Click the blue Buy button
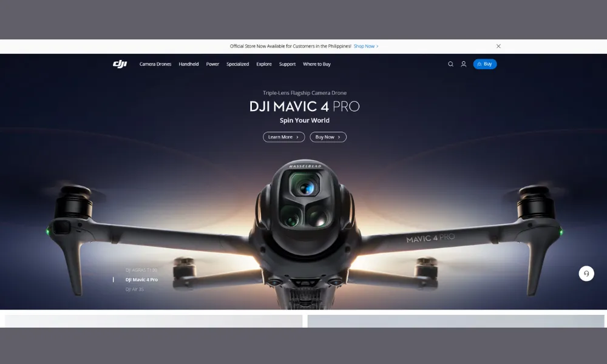Viewport: 607px width, 364px height. click(485, 64)
